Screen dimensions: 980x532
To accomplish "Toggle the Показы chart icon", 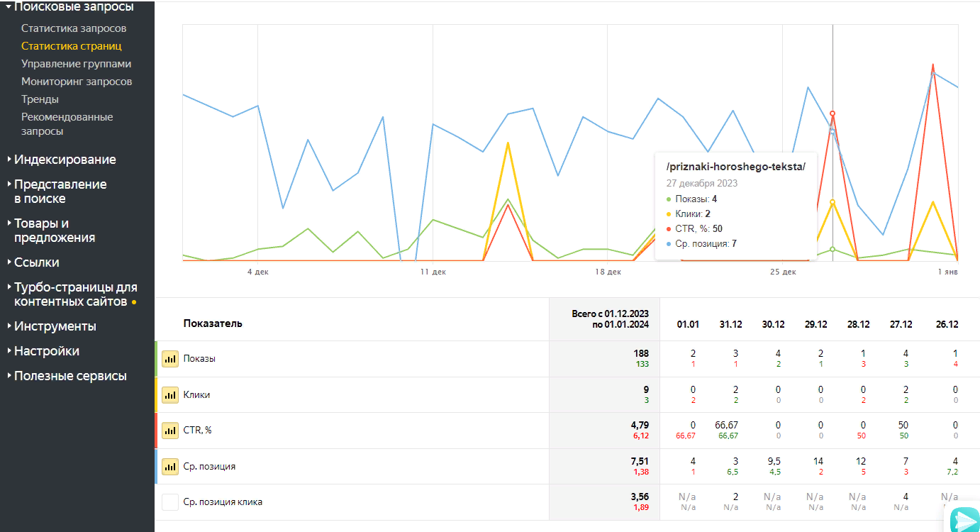I will click(x=170, y=359).
